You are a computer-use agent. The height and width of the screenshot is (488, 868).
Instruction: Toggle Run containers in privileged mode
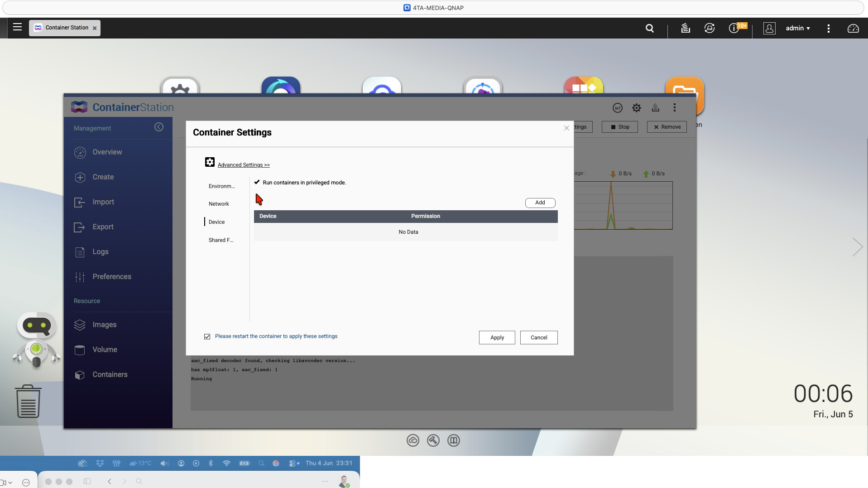pyautogui.click(x=257, y=182)
